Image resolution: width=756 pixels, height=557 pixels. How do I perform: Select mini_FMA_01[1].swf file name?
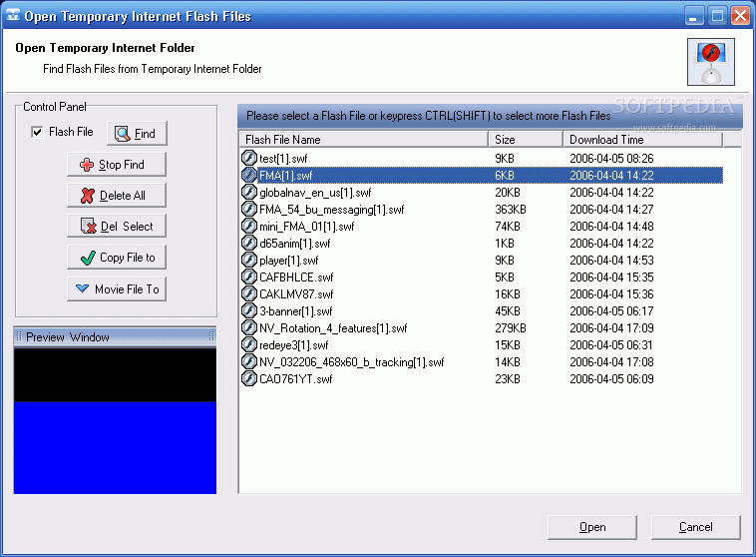pos(306,227)
